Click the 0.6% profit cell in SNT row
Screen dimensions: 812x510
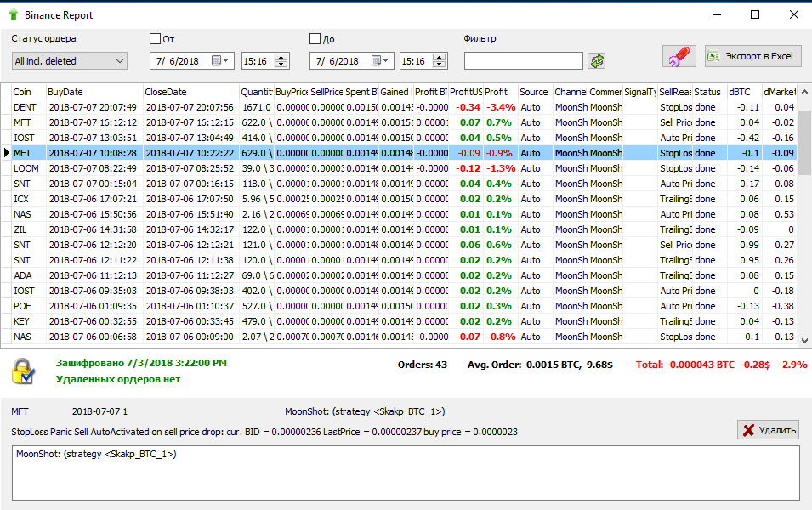pyautogui.click(x=500, y=245)
